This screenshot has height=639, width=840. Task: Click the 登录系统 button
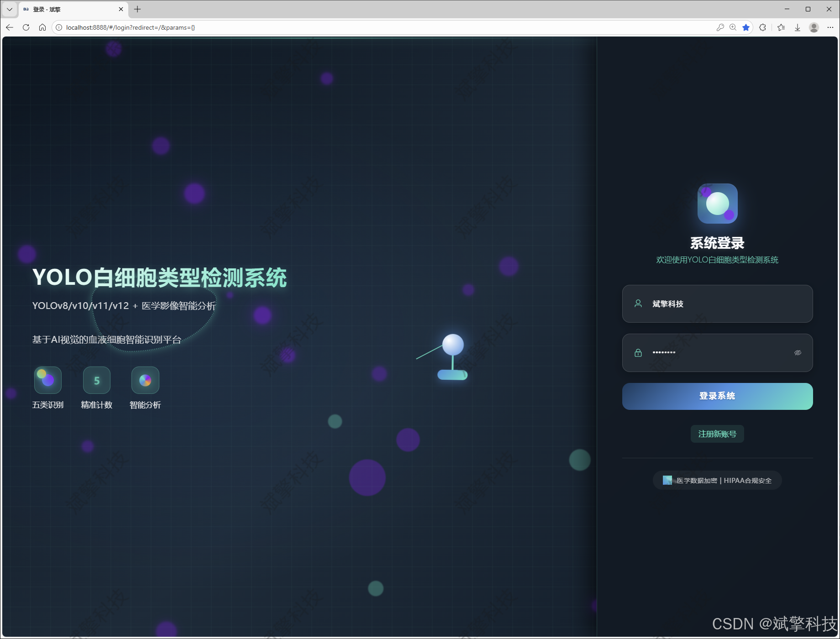click(717, 396)
